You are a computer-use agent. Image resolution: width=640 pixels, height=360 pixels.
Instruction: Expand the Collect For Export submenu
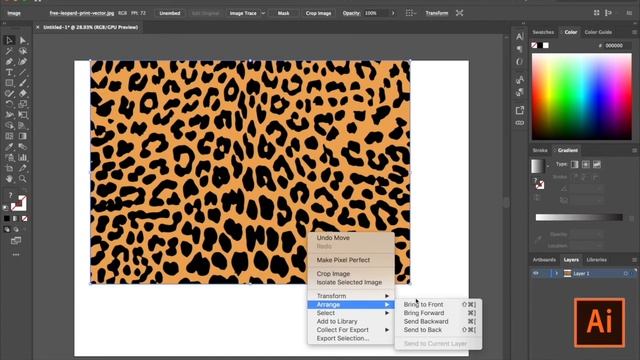351,330
